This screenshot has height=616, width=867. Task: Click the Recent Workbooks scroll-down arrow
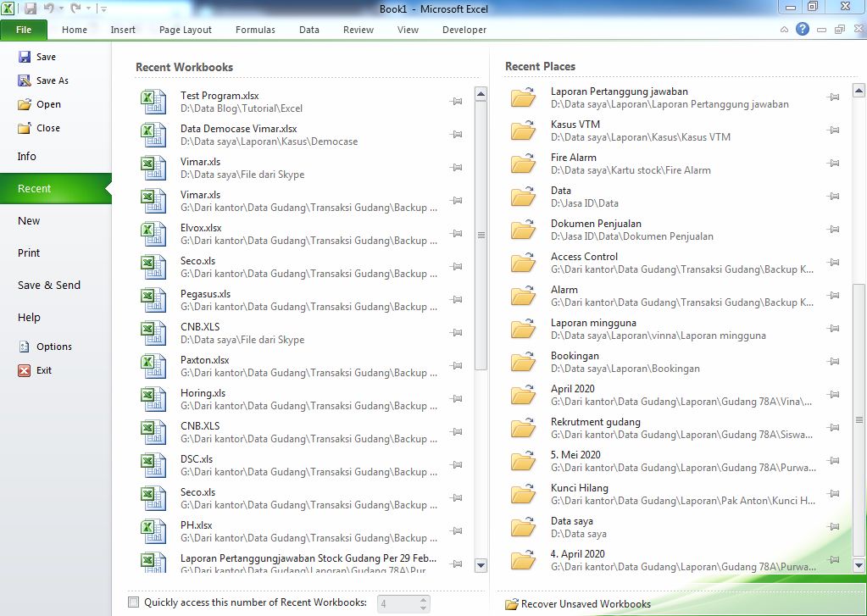pyautogui.click(x=481, y=565)
